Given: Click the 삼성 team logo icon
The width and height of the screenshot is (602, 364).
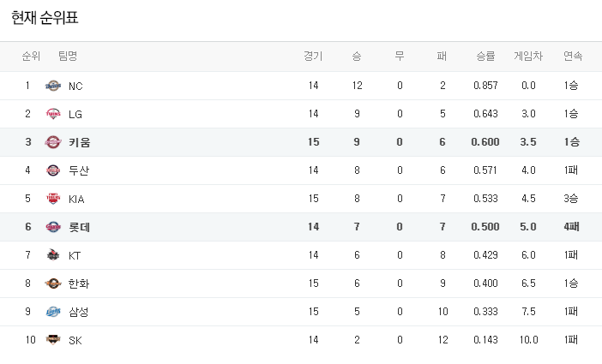Looking at the screenshot, I should [53, 312].
